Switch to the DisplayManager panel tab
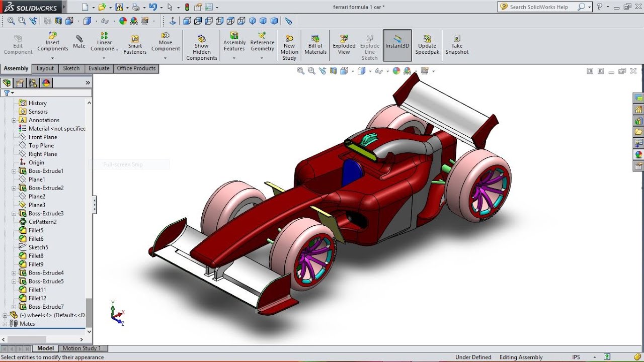Screen dimensions: 644x362 (x=46, y=83)
